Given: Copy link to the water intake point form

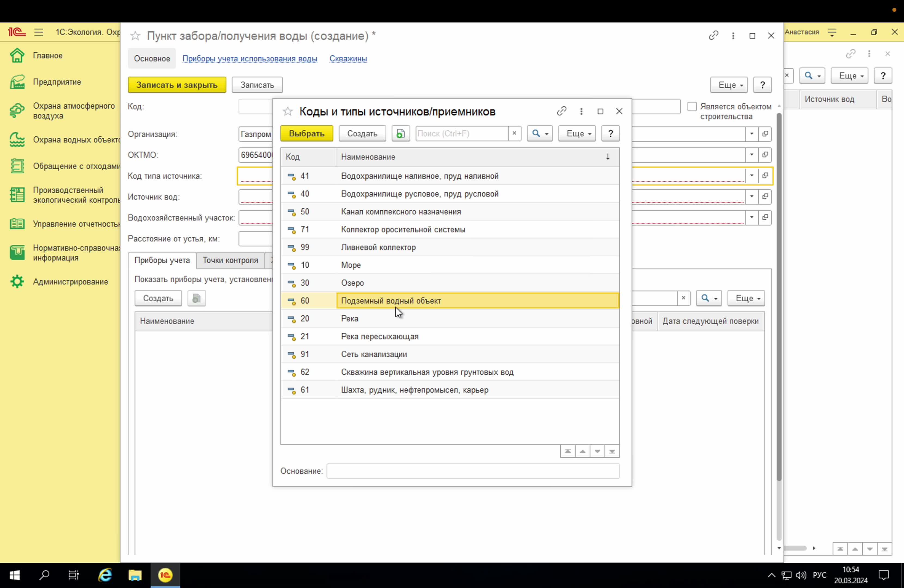Looking at the screenshot, I should tap(713, 35).
